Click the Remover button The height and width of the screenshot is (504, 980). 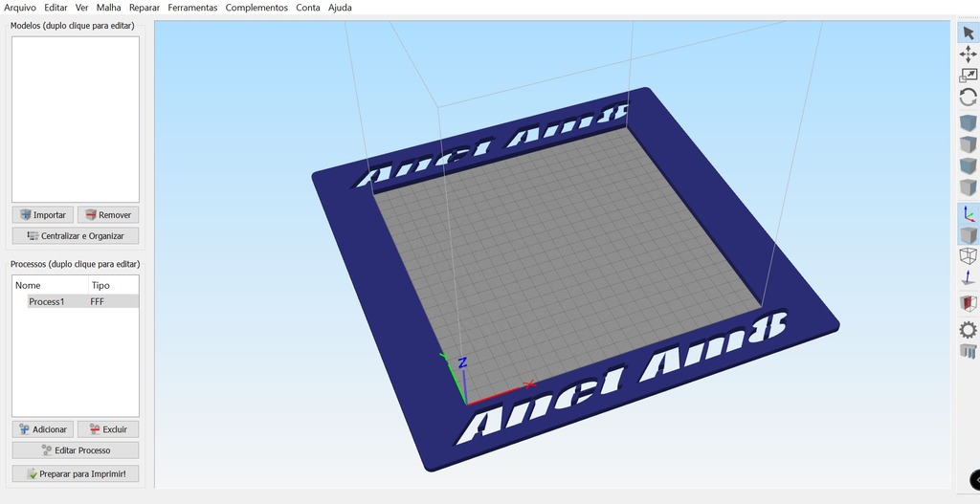pyautogui.click(x=108, y=215)
